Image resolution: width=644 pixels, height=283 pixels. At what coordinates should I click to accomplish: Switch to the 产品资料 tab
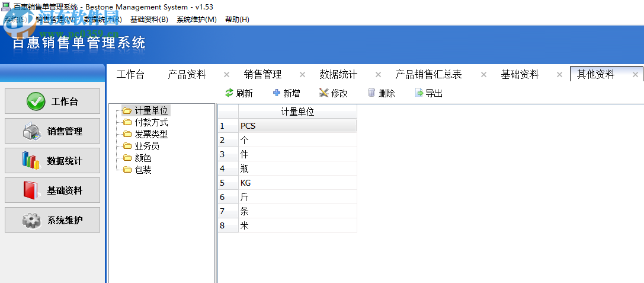pos(187,74)
